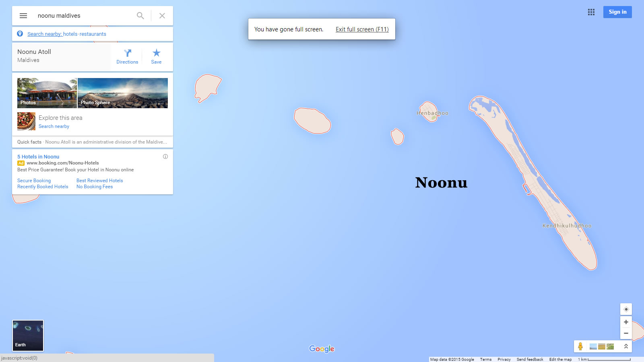The width and height of the screenshot is (644, 362).
Task: Open the Google apps grid
Action: (x=591, y=12)
